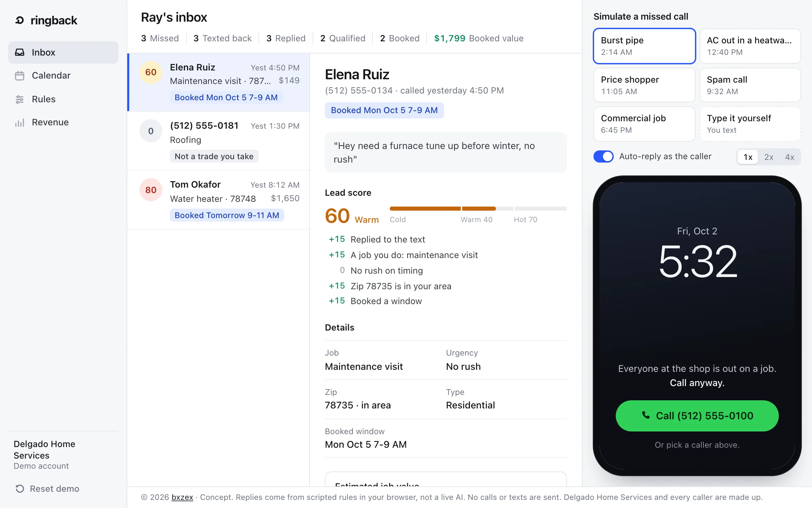
Task: Click the lead score progress bar
Action: [478, 209]
